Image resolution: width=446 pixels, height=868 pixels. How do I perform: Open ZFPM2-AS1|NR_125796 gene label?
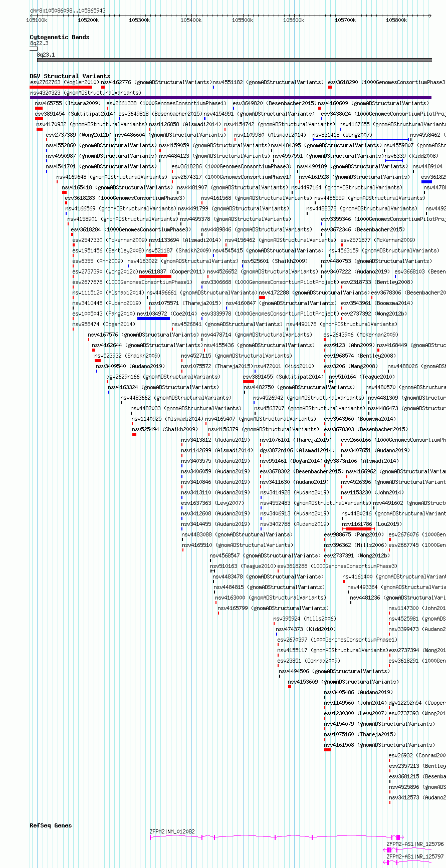click(415, 844)
